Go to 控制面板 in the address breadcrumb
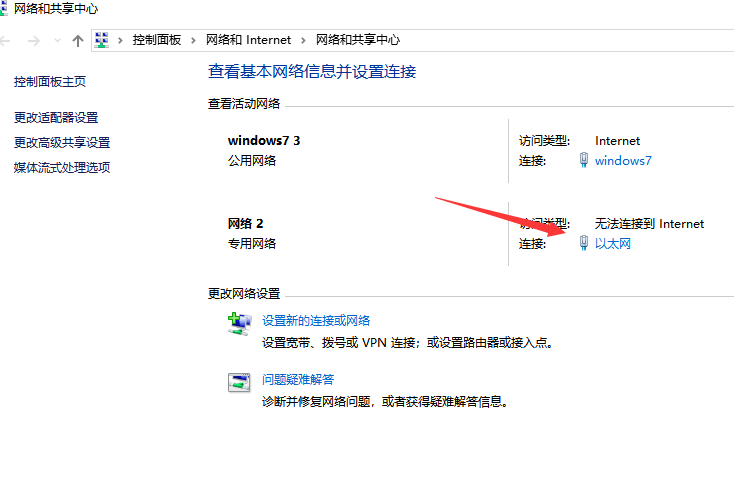 click(x=157, y=40)
